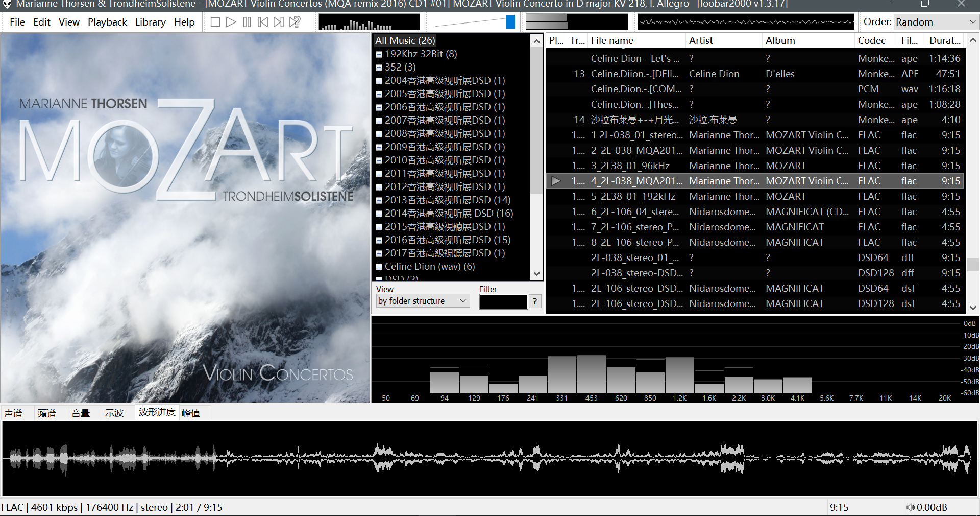980x516 pixels.
Task: Pause playback with the Pause button
Action: click(x=247, y=22)
